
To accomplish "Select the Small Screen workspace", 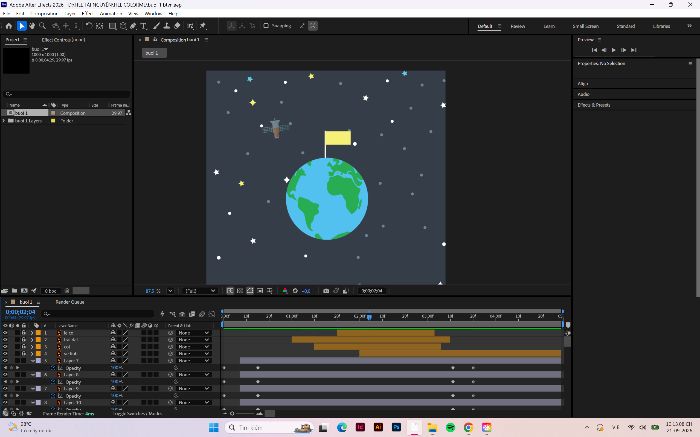I will 585,26.
